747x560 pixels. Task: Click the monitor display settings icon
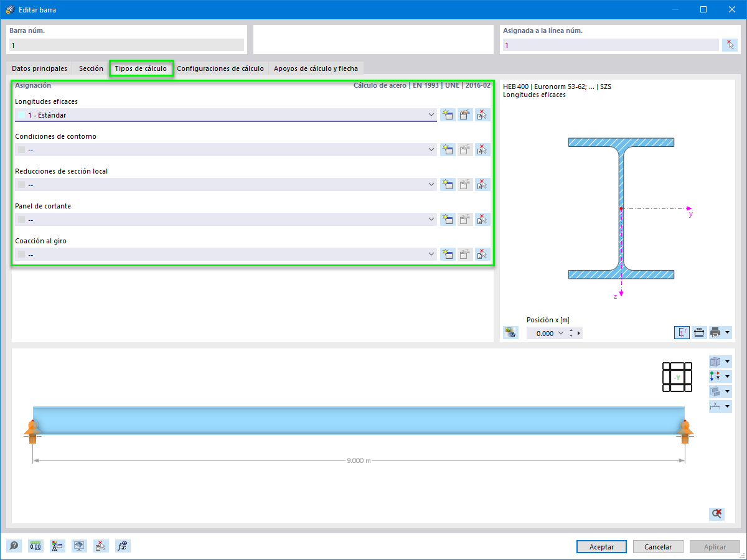pyautogui.click(x=79, y=546)
